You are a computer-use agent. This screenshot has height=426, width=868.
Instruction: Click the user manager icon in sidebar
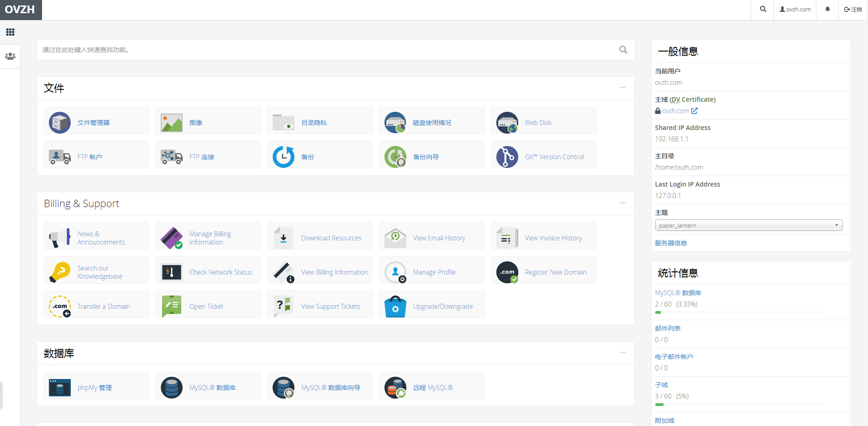point(10,57)
